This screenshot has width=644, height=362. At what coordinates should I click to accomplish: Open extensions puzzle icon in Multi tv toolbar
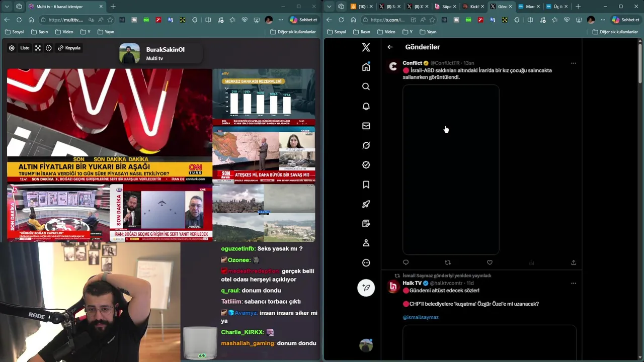pyautogui.click(x=195, y=20)
